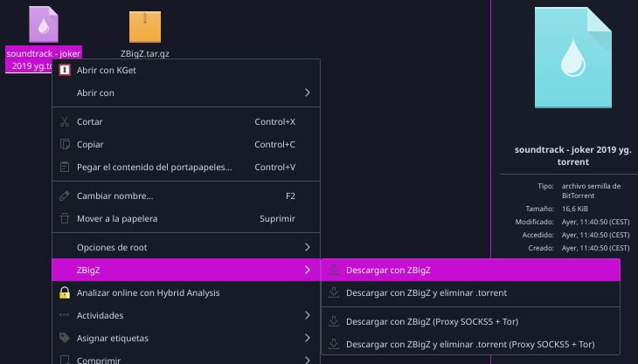Click the large torrent preview thumbnail

tap(573, 58)
